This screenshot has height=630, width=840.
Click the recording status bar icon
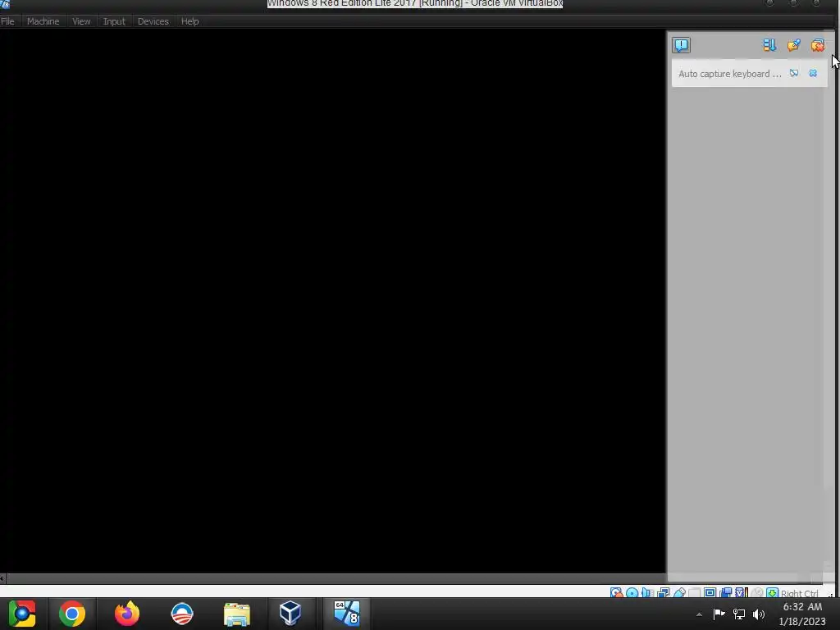click(x=726, y=593)
